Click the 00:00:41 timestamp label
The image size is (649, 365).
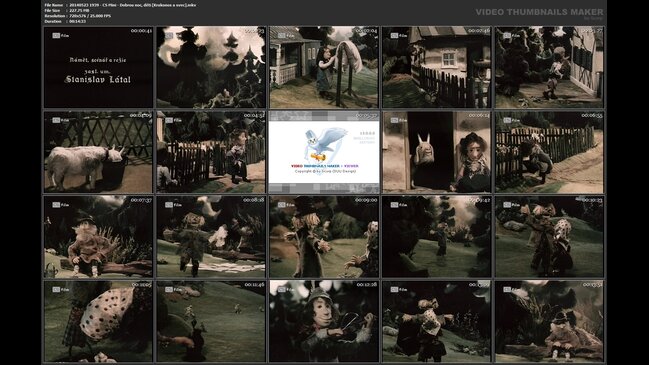[x=141, y=31]
